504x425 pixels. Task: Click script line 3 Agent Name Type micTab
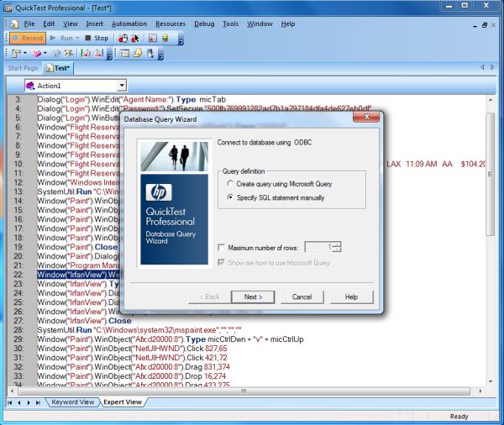pos(132,100)
